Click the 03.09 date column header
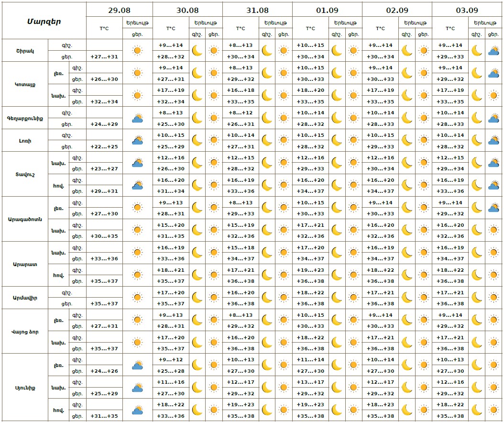Screen dimensions: 504x423 tap(467, 10)
